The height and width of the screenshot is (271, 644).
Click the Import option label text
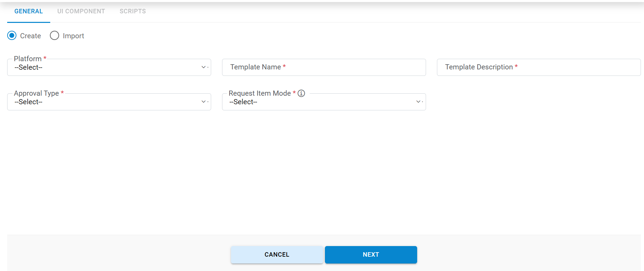73,36
